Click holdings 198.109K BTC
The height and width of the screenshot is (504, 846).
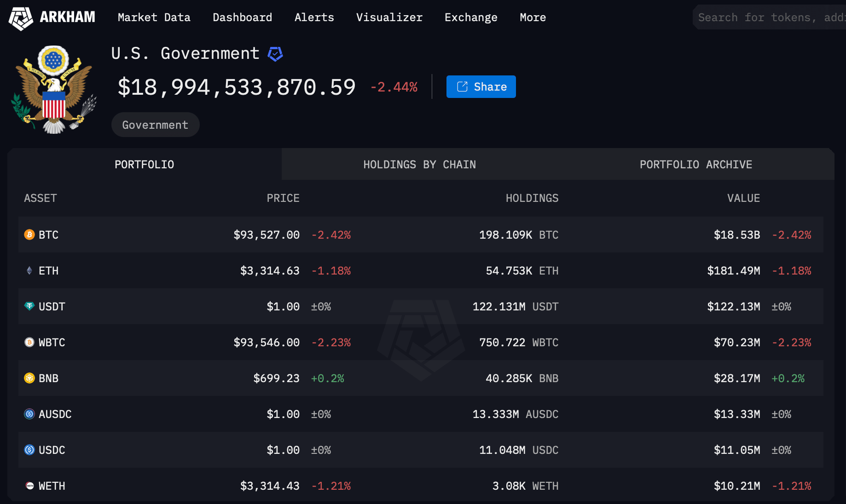[x=519, y=235]
